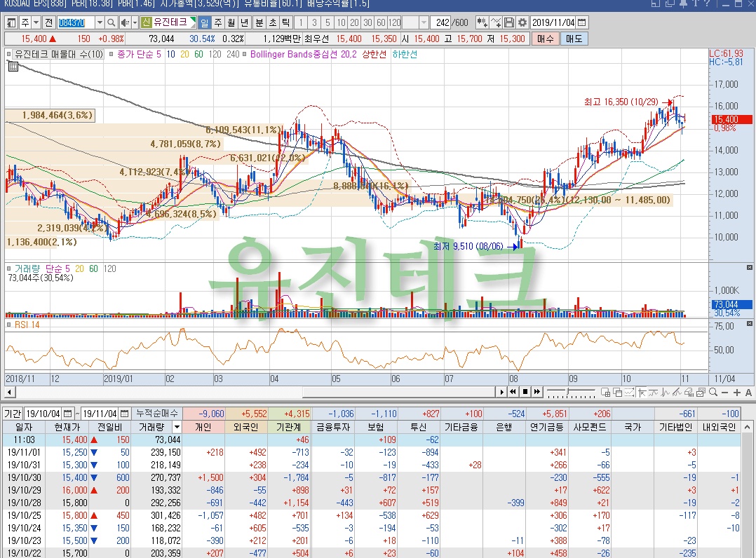This screenshot has height=558, width=756.
Task: Switch chart to weekly 주 period
Action: coord(218,22)
